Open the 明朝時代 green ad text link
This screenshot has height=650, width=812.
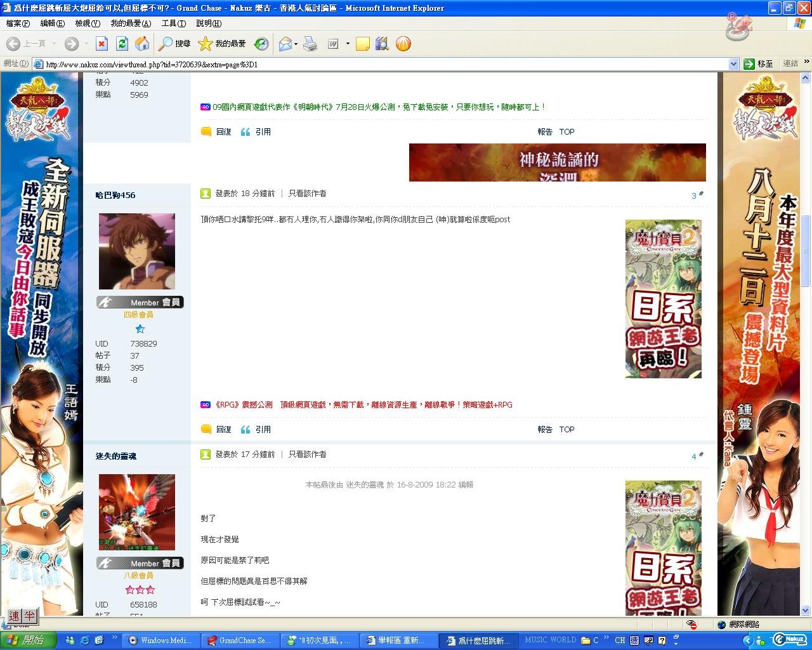379,107
